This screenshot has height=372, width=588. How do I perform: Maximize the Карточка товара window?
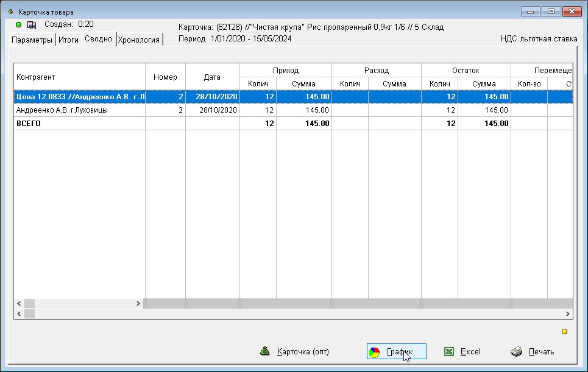pos(551,12)
